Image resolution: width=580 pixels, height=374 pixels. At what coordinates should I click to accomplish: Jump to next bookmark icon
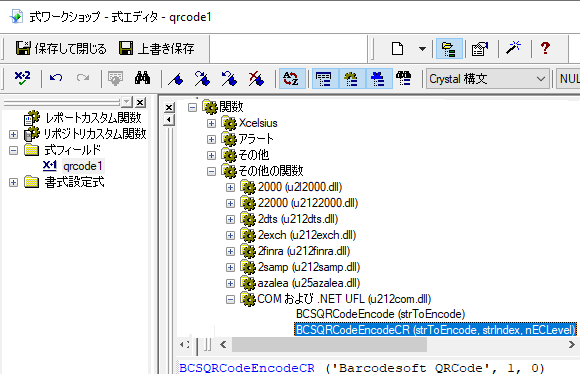(x=202, y=78)
